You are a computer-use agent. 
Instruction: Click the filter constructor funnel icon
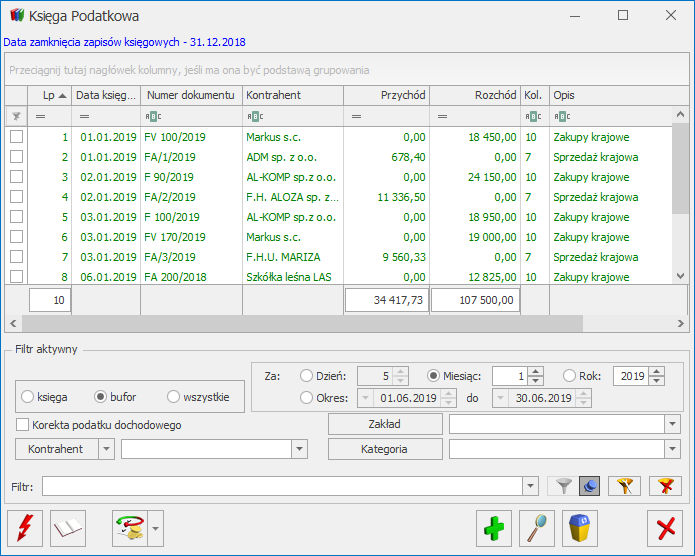(623, 486)
